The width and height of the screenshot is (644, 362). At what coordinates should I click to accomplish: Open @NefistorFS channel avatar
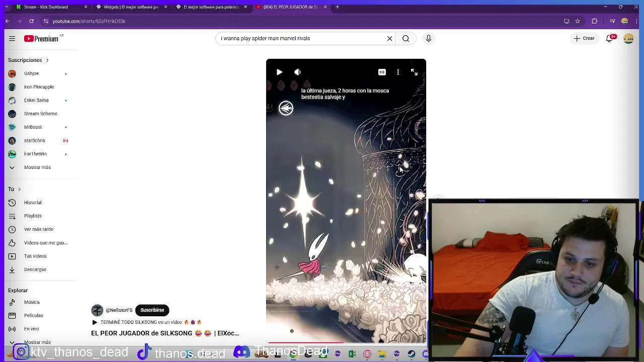[x=97, y=310]
